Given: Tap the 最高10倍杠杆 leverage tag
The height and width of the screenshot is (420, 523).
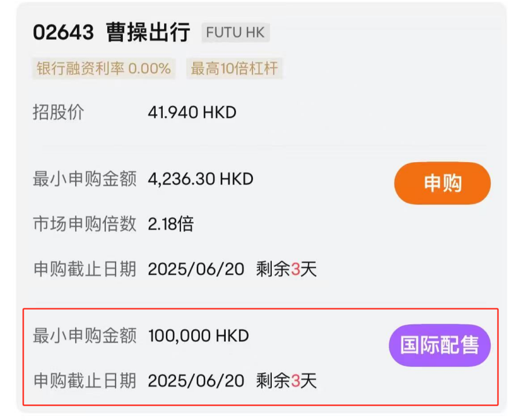Looking at the screenshot, I should click(234, 68).
